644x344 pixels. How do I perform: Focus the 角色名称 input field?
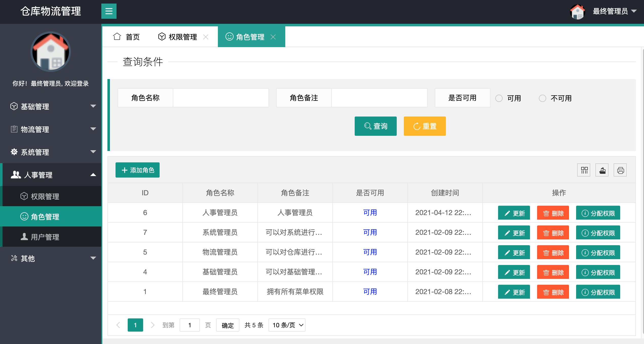(x=221, y=98)
